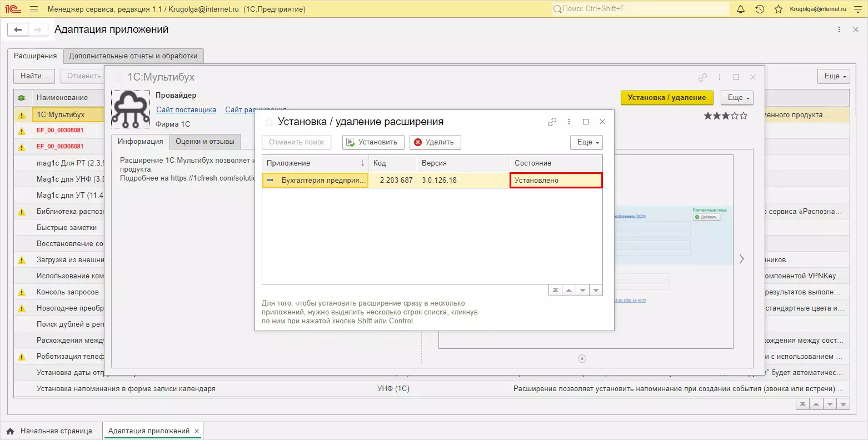Close the Адаптация приложений bottom tab
The width and height of the screenshot is (868, 440).
tap(197, 431)
